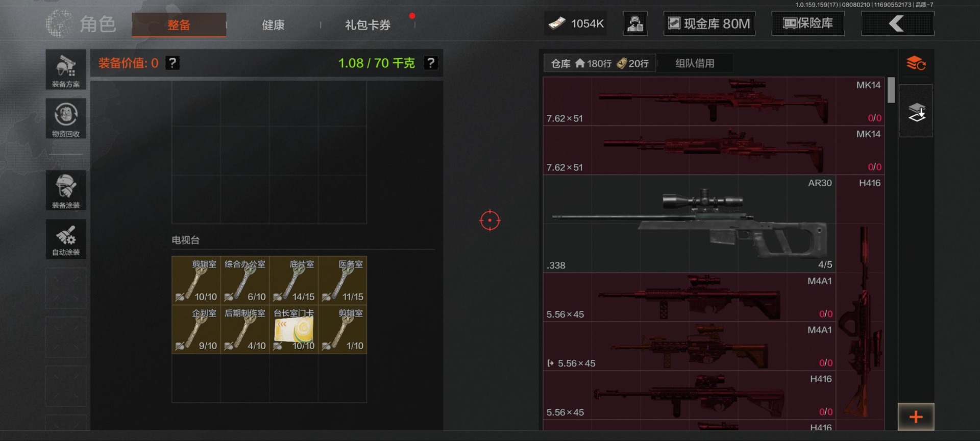Select the 组队借用 tab
The image size is (980, 441).
pyautogui.click(x=695, y=63)
